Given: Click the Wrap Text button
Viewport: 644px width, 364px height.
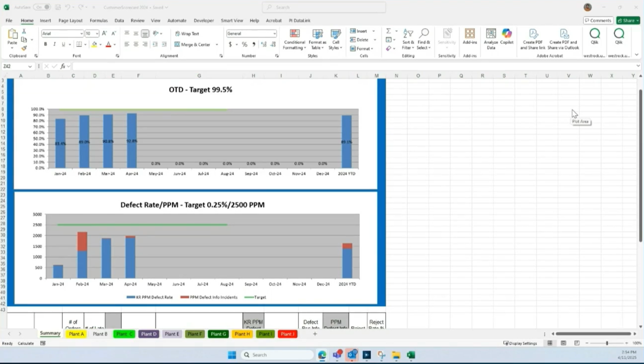Looking at the screenshot, I should [187, 34].
